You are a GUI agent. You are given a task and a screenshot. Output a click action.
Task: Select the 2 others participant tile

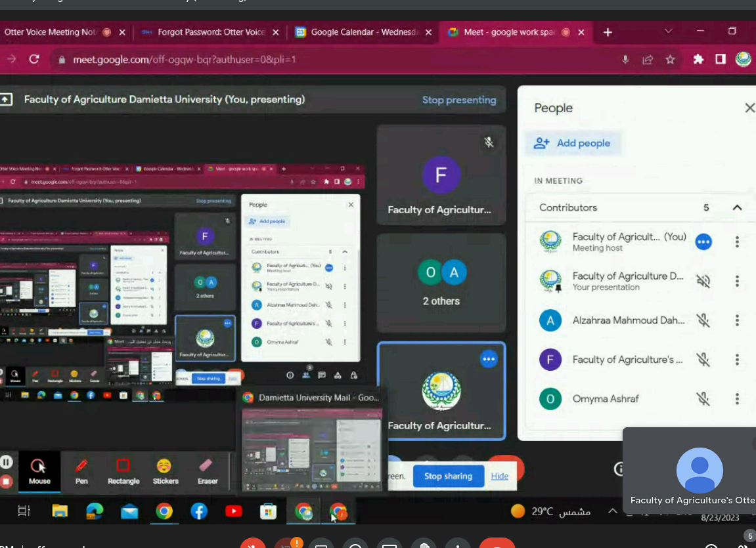point(441,283)
